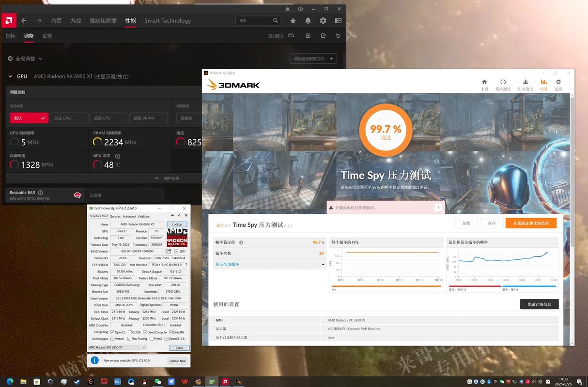Image resolution: width=588 pixels, height=387 pixels.
Task: Toggle OpenGL 4.6 checkbox in GPU-Z
Action: click(x=167, y=339)
